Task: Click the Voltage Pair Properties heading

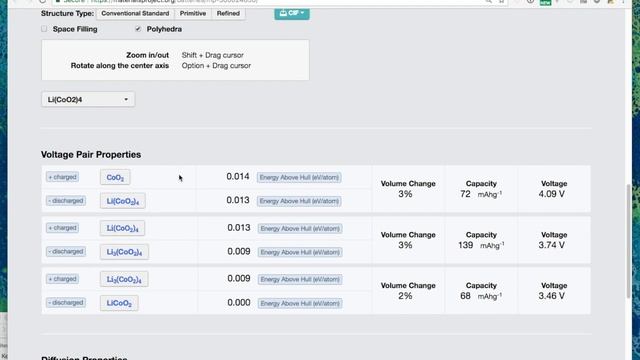Action: [91, 155]
